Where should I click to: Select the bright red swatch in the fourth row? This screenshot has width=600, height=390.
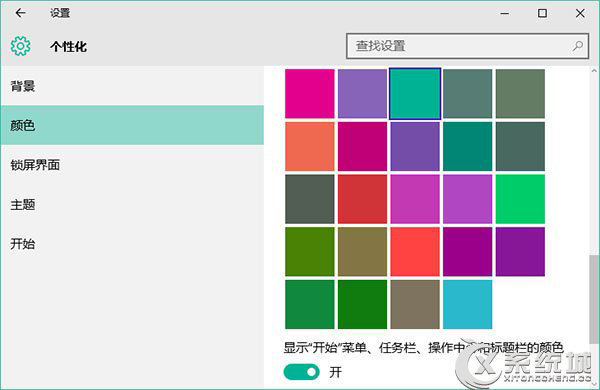415,252
